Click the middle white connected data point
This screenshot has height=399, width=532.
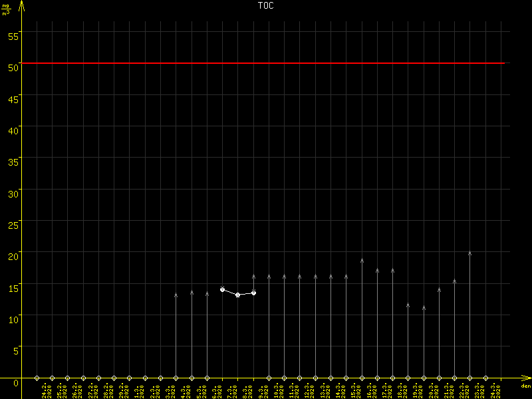point(237,295)
